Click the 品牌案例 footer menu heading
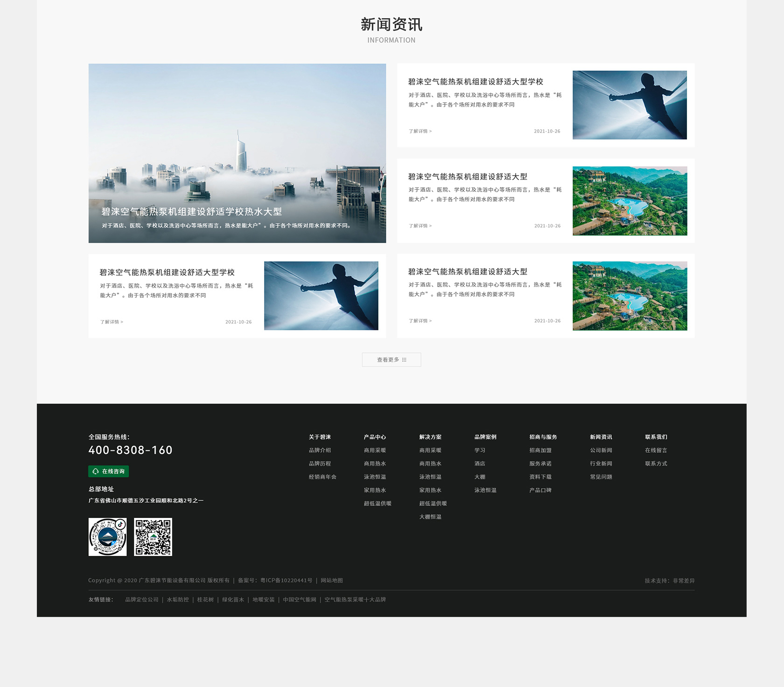The width and height of the screenshot is (784, 687). (485, 437)
